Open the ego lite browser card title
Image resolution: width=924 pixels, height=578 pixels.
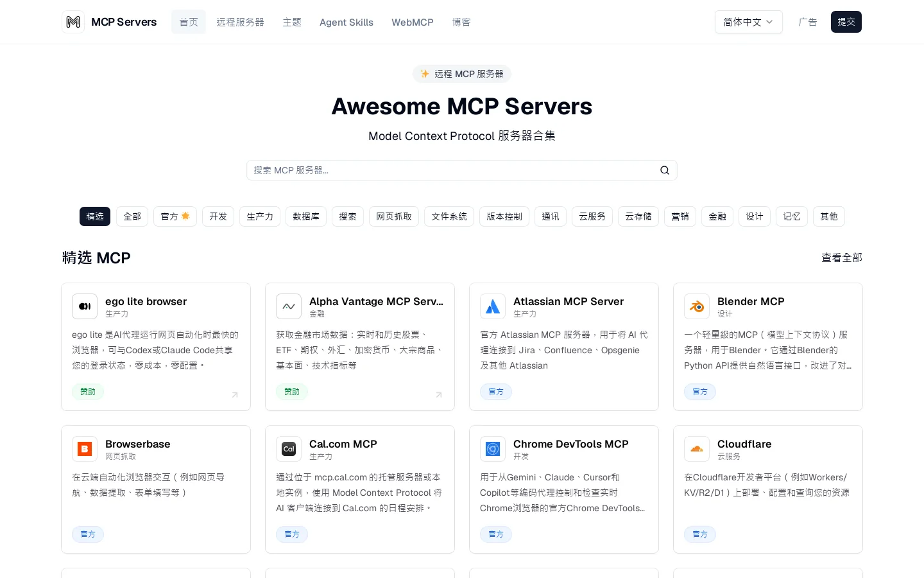(x=146, y=301)
